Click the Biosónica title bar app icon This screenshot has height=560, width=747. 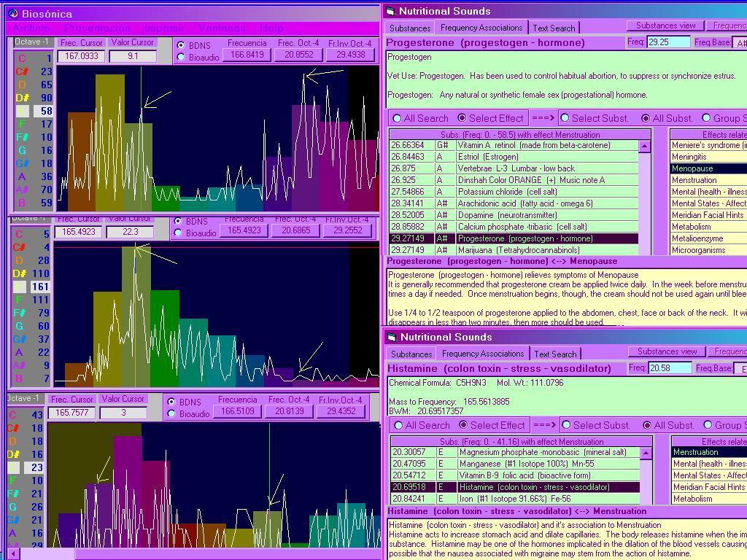(x=12, y=14)
